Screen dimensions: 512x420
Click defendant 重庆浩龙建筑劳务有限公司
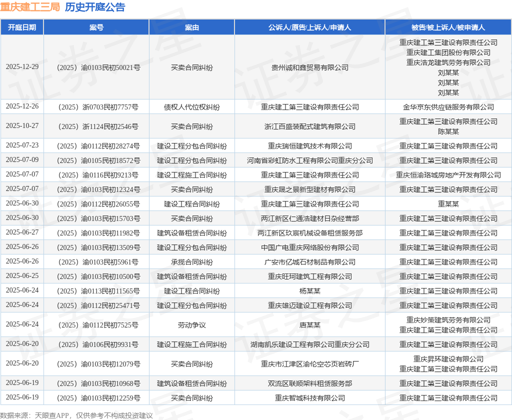(448, 62)
